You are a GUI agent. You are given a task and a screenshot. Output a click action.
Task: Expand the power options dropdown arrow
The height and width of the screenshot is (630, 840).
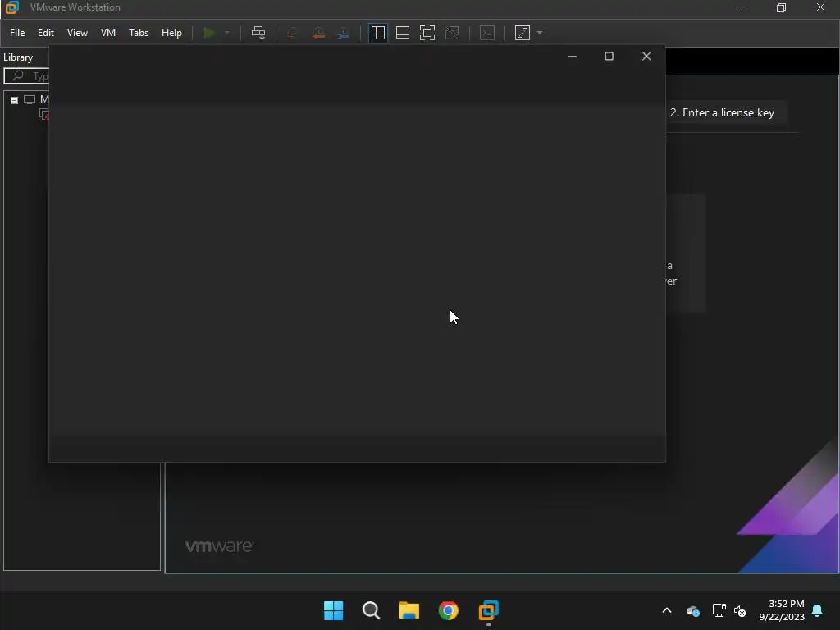point(227,33)
